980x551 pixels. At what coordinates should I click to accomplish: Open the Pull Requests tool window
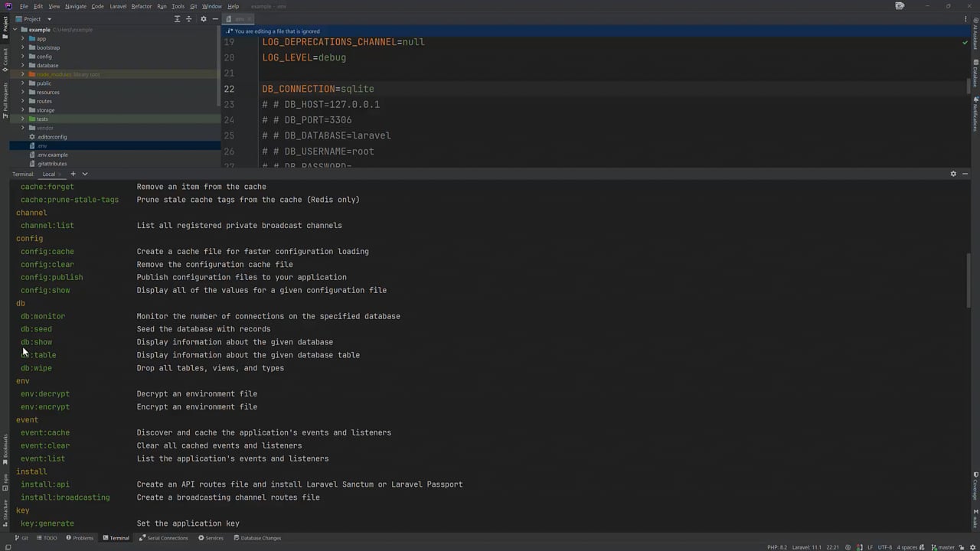point(5,99)
